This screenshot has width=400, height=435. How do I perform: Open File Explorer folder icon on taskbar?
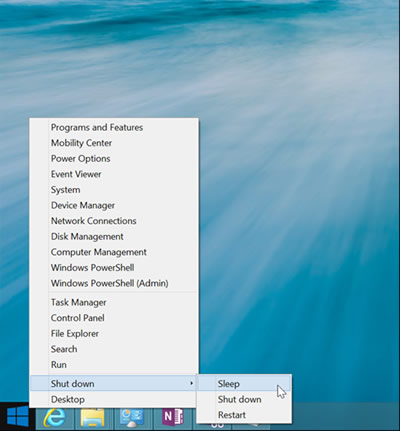(x=93, y=418)
